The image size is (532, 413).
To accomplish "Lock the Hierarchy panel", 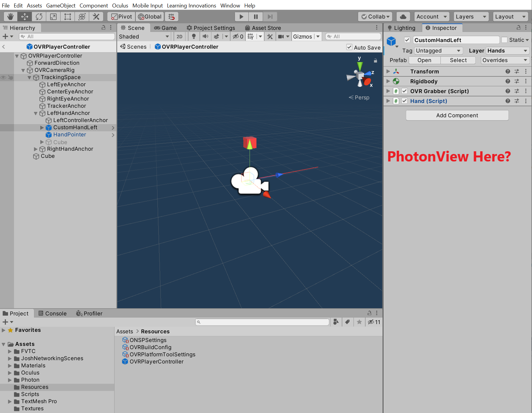I will point(103,27).
